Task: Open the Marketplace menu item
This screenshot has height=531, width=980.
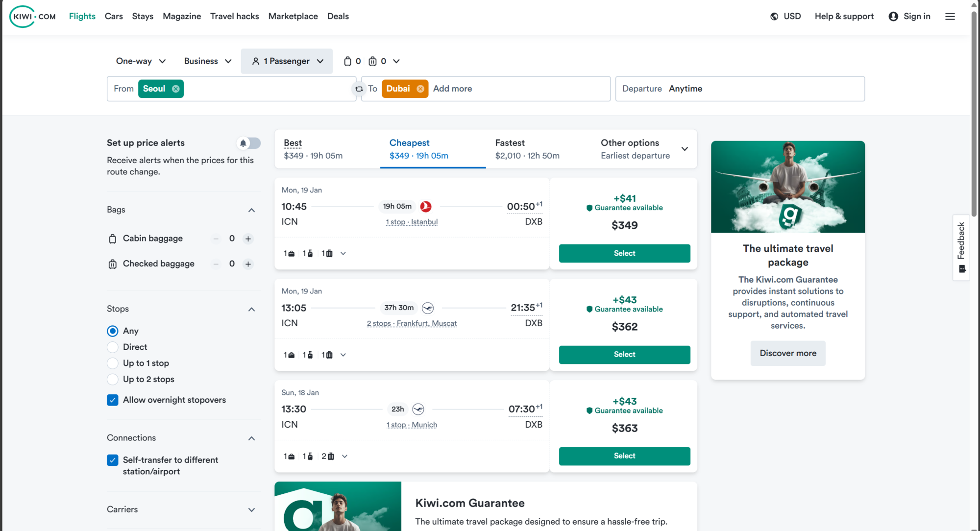Action: point(293,16)
